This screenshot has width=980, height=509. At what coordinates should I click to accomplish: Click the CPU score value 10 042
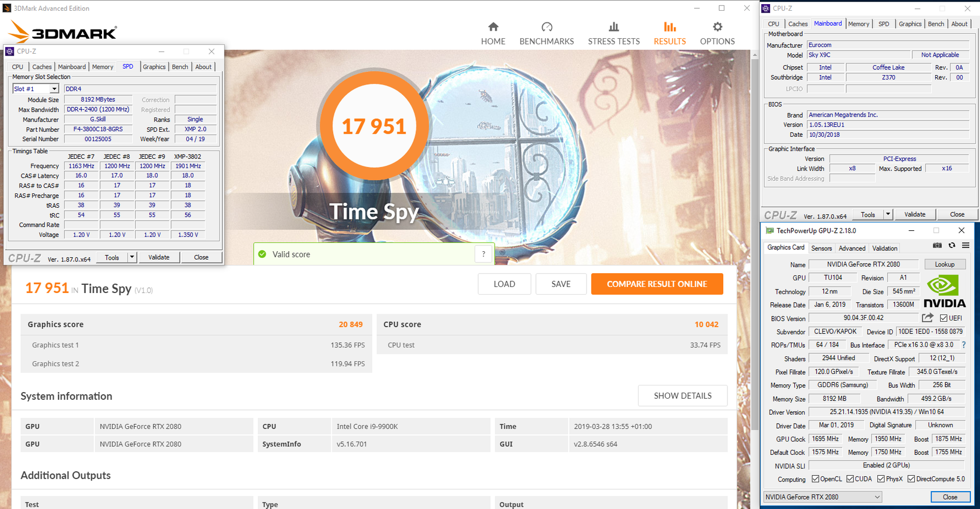click(706, 324)
